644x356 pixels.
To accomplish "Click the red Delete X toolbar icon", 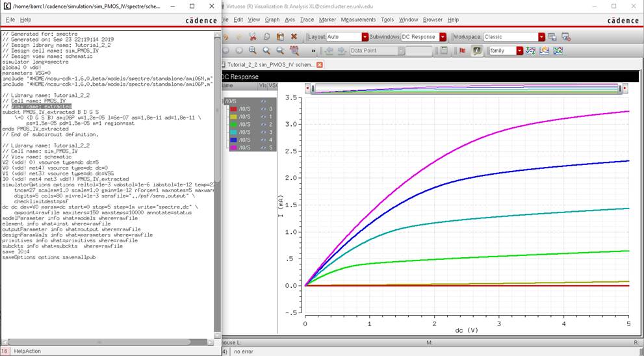I will [294, 37].
